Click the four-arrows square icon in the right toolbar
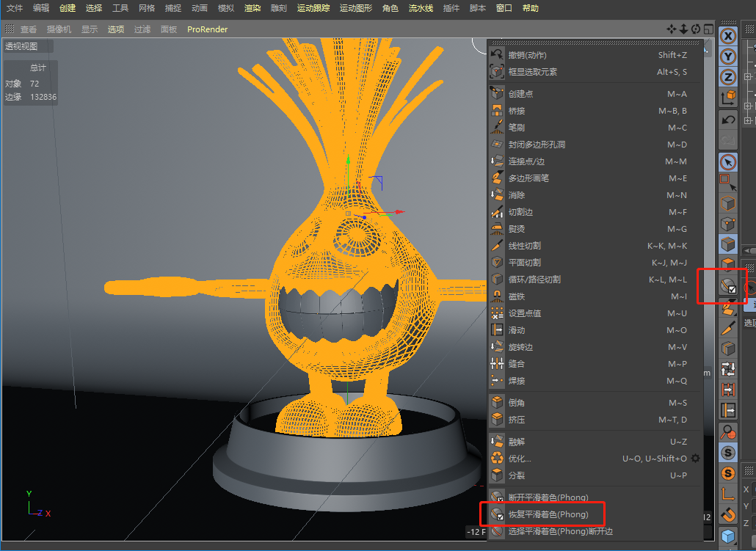The image size is (756, 551). [x=728, y=369]
